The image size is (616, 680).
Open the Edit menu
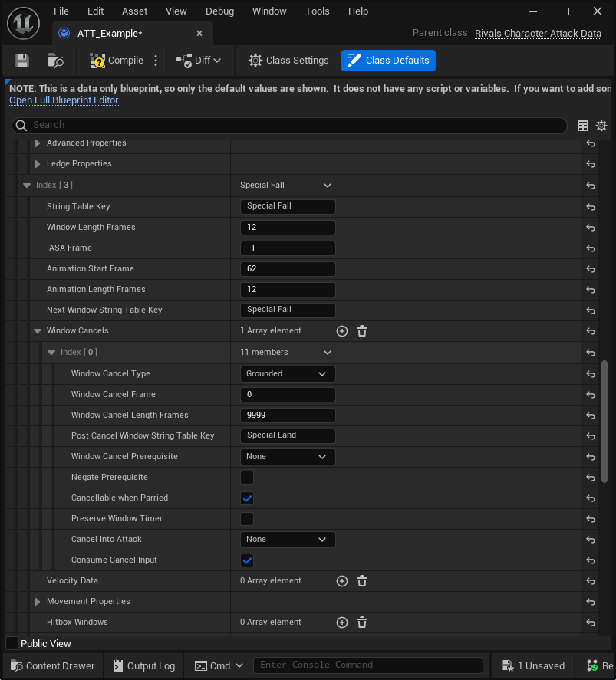95,11
